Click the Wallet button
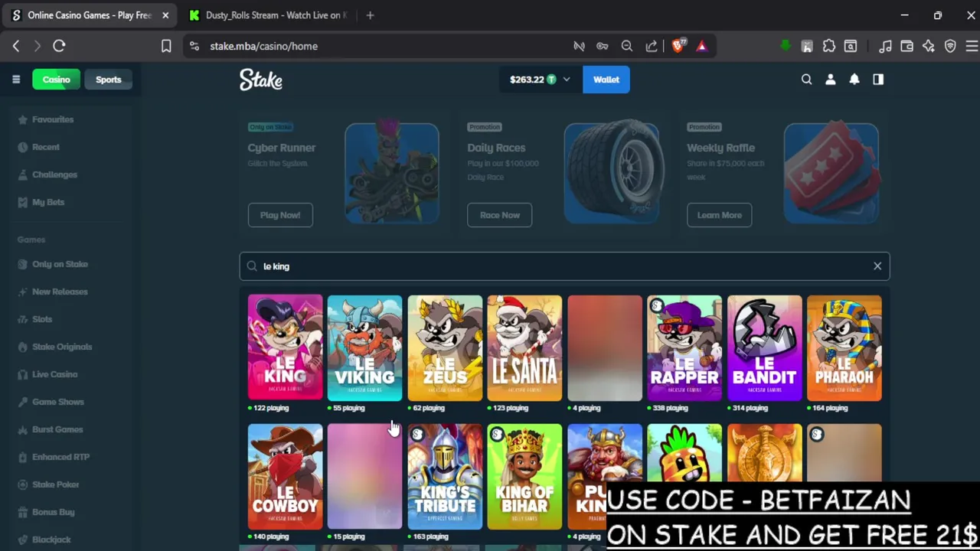Screen dimensions: 980x551 coord(606,80)
